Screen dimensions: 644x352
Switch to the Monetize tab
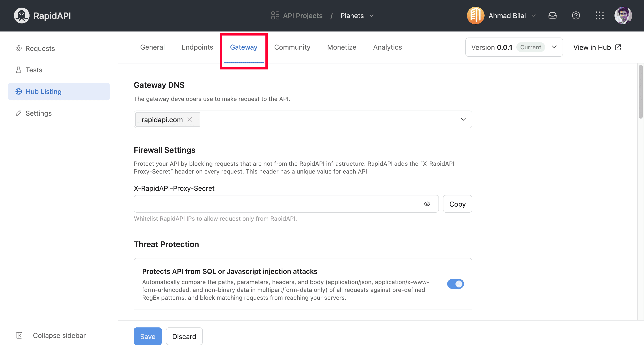341,47
